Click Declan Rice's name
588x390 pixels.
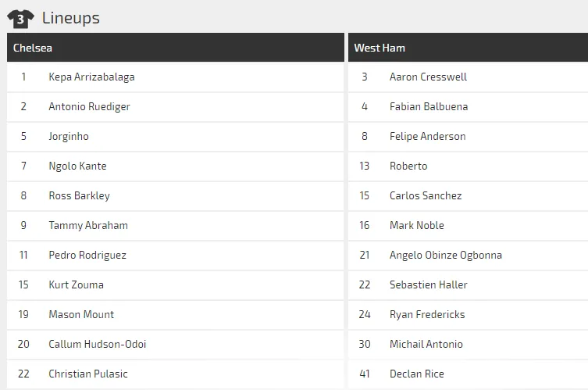(x=416, y=374)
